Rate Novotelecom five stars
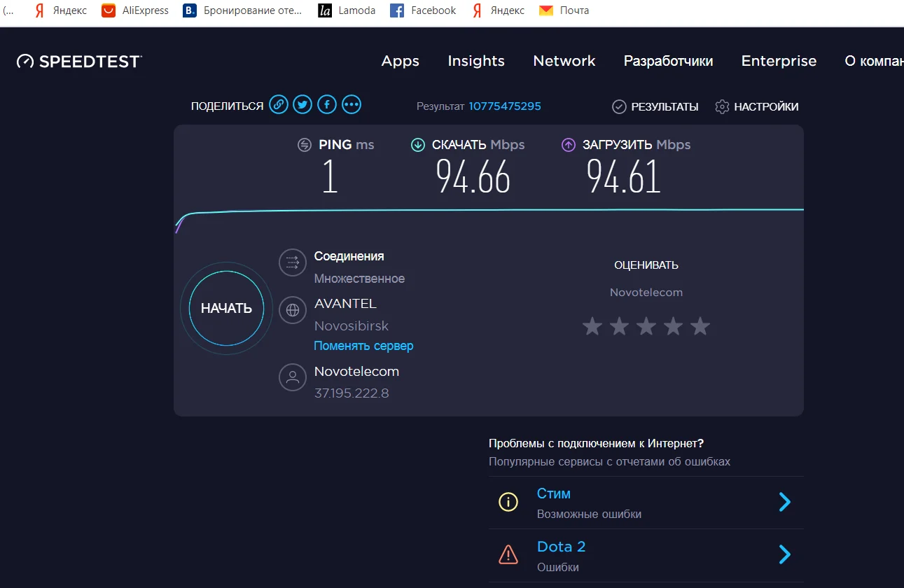904x588 pixels. coord(700,326)
